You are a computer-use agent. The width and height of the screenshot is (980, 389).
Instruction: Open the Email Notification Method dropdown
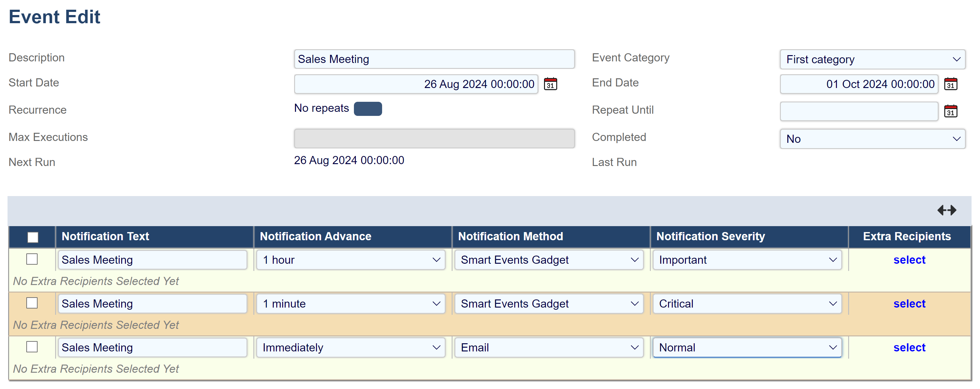[549, 348]
